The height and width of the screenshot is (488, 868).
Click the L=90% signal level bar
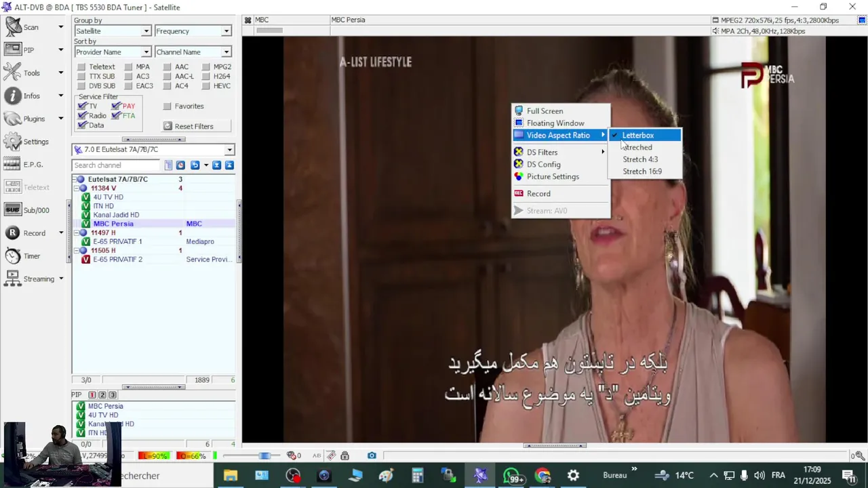click(x=153, y=456)
